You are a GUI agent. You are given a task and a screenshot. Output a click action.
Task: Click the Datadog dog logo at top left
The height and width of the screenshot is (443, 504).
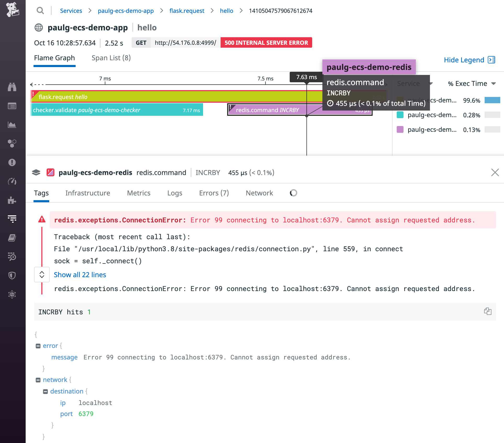coord(12,9)
